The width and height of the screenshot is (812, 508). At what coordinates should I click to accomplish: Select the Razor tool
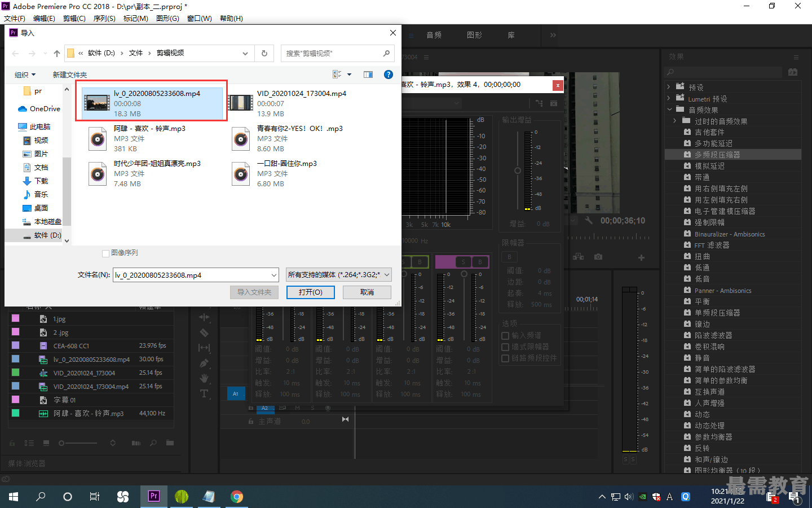(x=204, y=332)
